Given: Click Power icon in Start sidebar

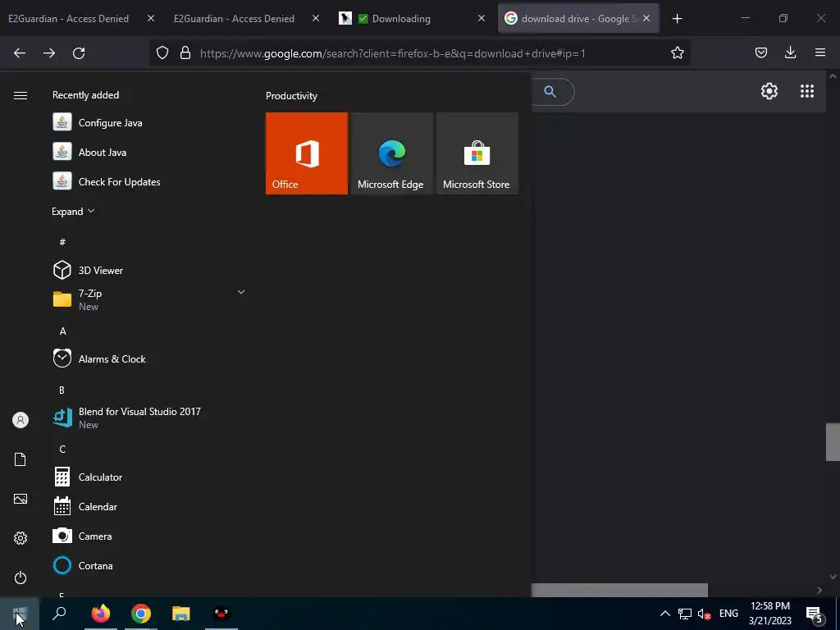Looking at the screenshot, I should pos(21,577).
